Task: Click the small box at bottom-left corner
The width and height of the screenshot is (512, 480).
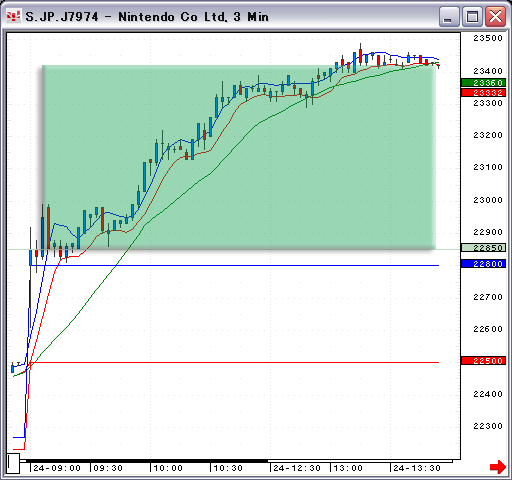Action: coord(13,463)
